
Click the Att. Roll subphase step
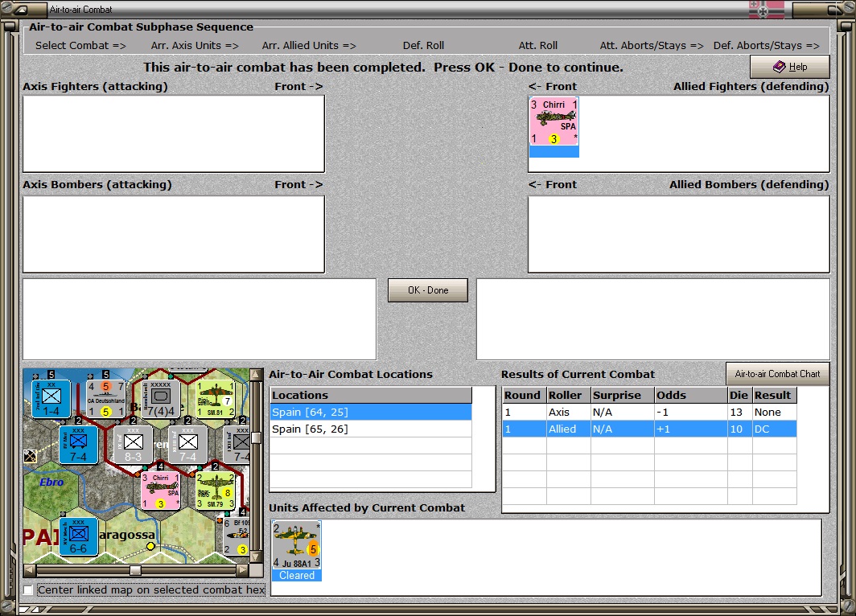click(x=537, y=45)
